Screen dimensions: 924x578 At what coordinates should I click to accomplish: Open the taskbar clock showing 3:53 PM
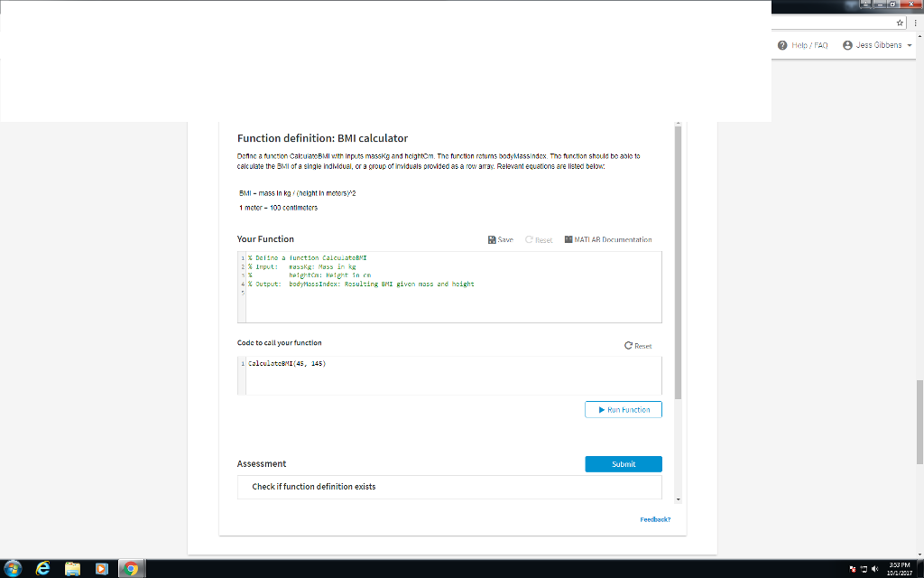tap(900, 569)
